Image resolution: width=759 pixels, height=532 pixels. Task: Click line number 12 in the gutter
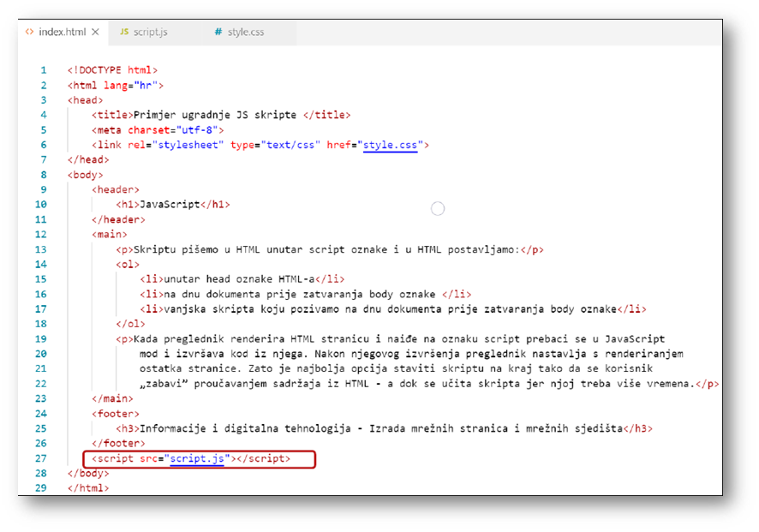(40, 234)
